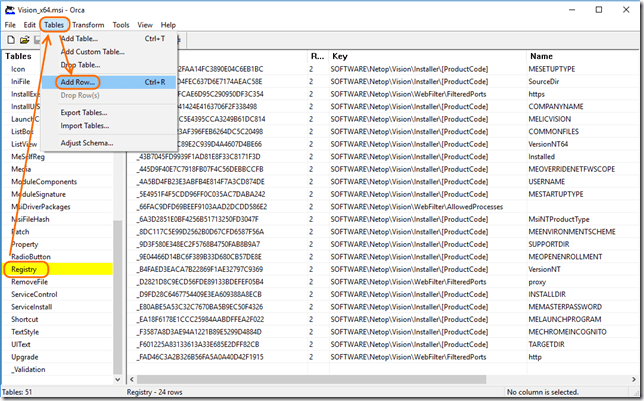Image resolution: width=644 pixels, height=401 pixels.
Task: Select the Registry table in the list
Action: 25,269
